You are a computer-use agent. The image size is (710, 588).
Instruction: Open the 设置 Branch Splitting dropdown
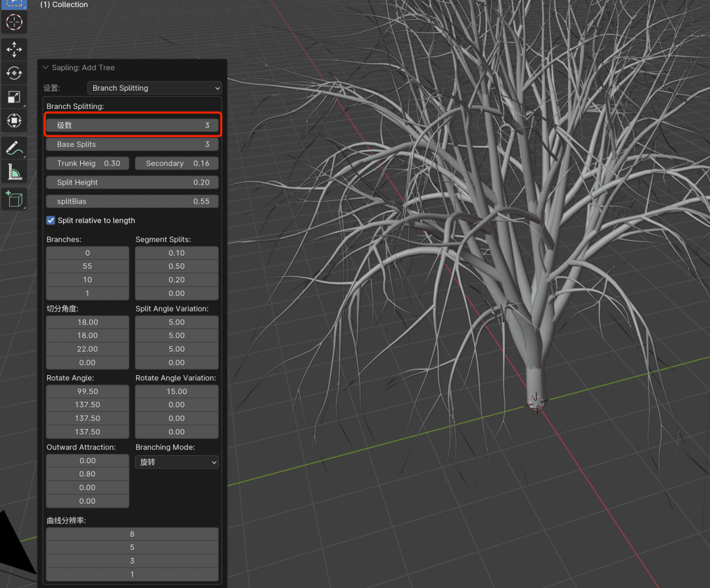[154, 88]
